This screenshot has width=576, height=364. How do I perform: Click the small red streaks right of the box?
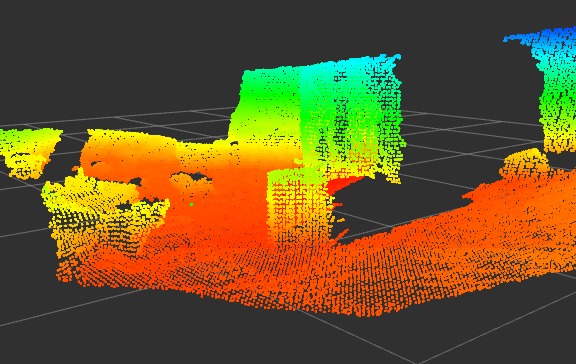(x=340, y=220)
